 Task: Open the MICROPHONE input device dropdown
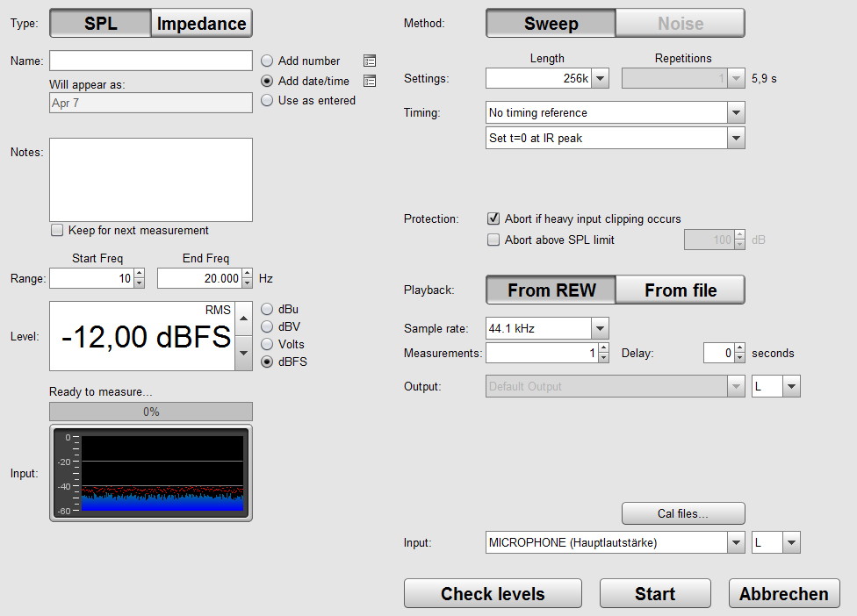(737, 543)
